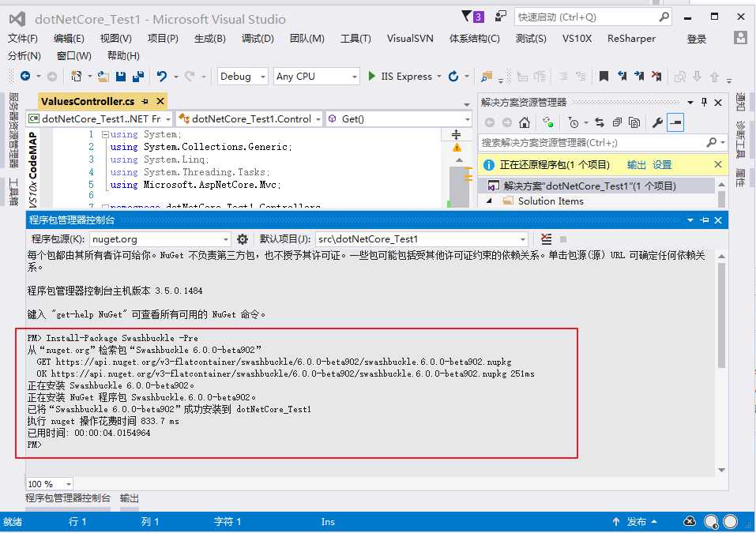The image size is (756, 533).
Task: Open Properties wrench icon in Solution Explorer
Action: coord(657,123)
